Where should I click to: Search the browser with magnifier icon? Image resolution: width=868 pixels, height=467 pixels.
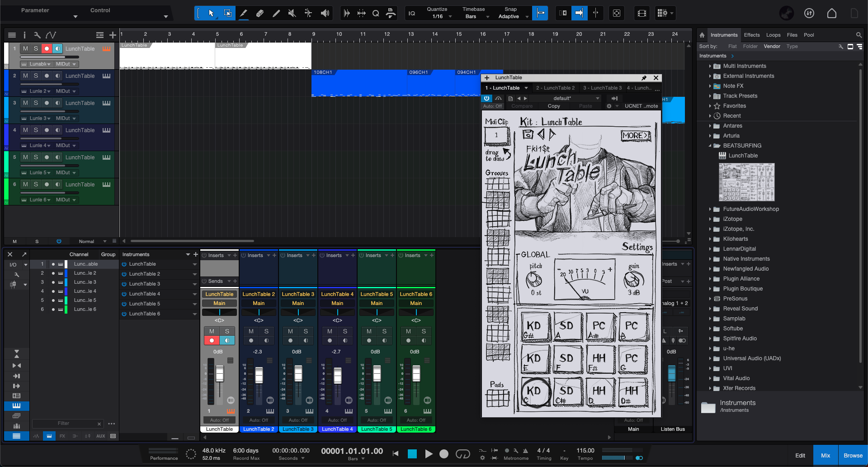coord(859,35)
